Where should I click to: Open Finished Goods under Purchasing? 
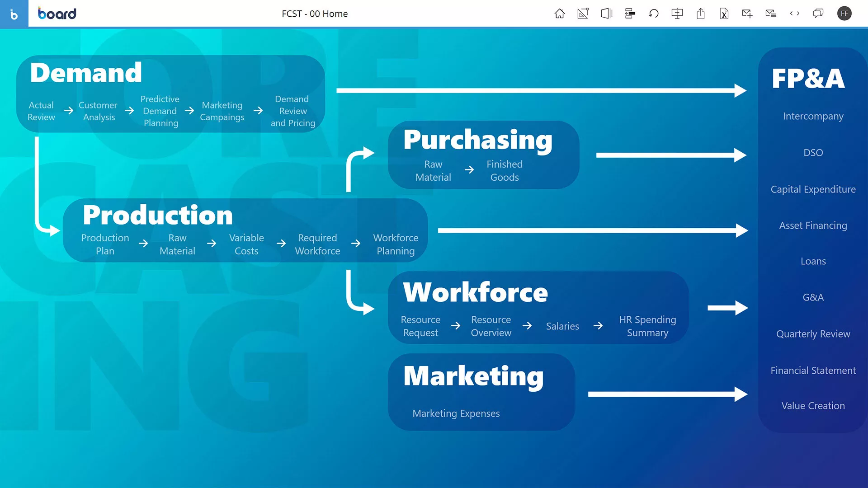pyautogui.click(x=505, y=171)
